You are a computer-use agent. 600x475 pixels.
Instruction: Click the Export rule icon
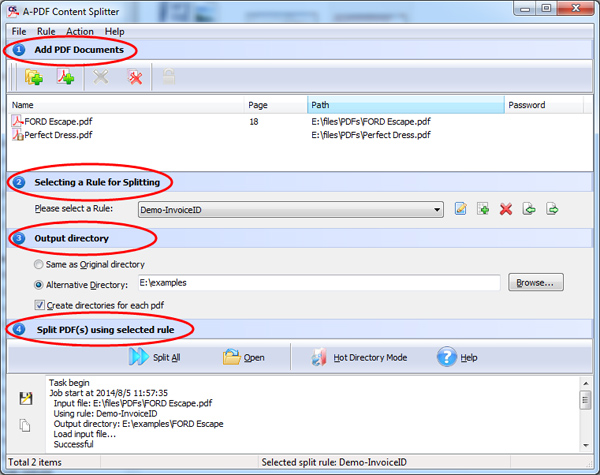[x=552, y=209]
